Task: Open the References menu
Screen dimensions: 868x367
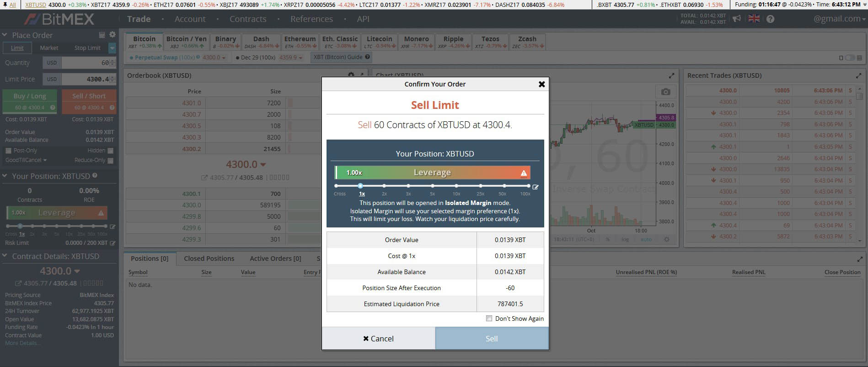Action: (311, 19)
